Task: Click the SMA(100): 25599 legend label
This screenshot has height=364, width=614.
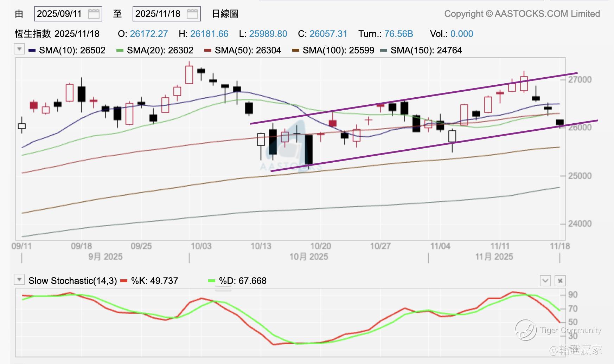Action: (339, 50)
